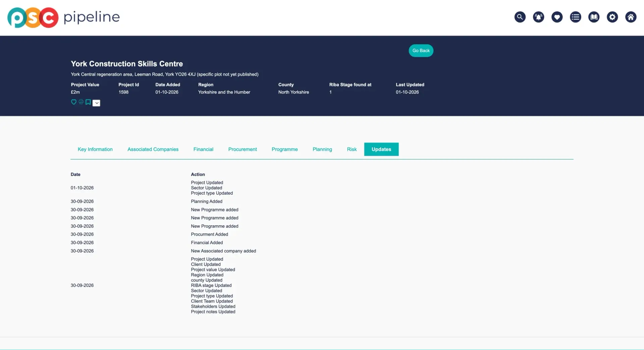Screen dimensions: 644x350
Task: Click the £2m project value
Action: (75, 92)
